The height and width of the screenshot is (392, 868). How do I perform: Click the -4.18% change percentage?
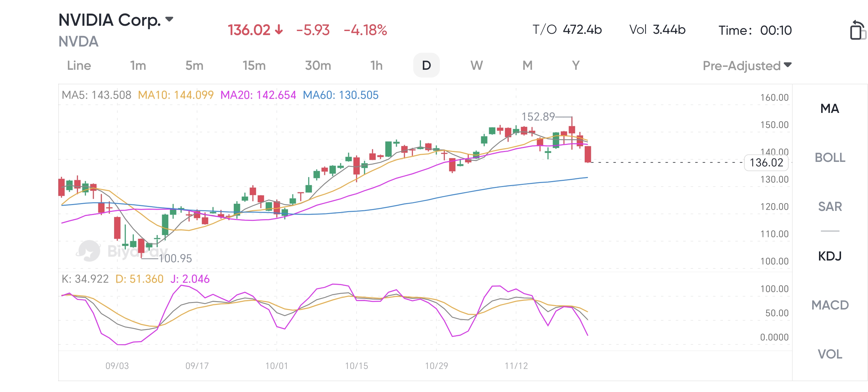tap(365, 30)
